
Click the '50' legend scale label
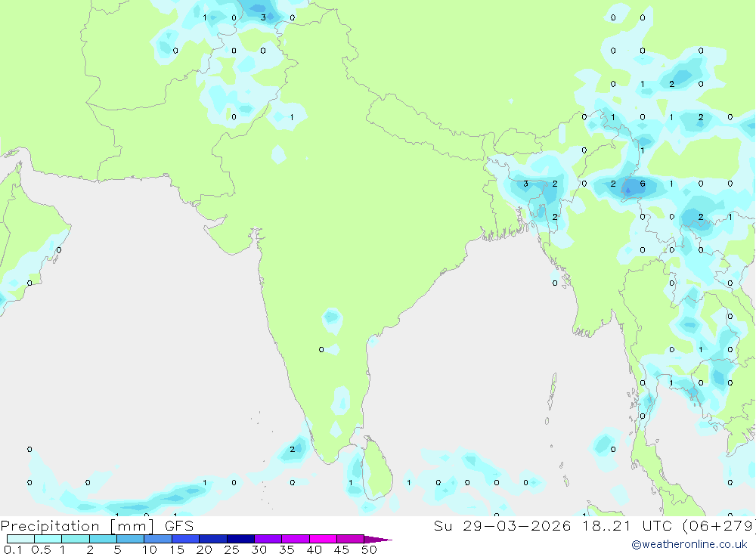coord(369,549)
